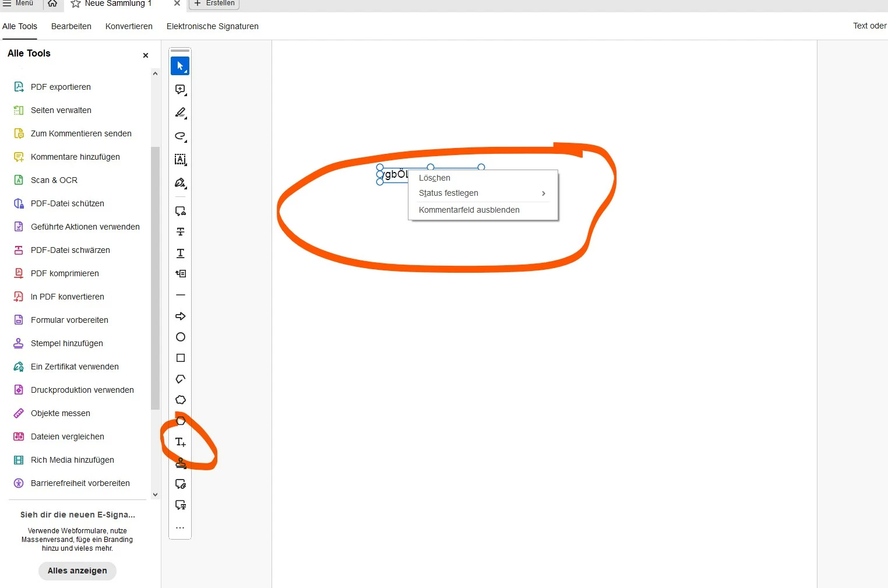Click tools list scrollbar up arrow
Viewport: 888px width, 588px height.
coord(155,73)
